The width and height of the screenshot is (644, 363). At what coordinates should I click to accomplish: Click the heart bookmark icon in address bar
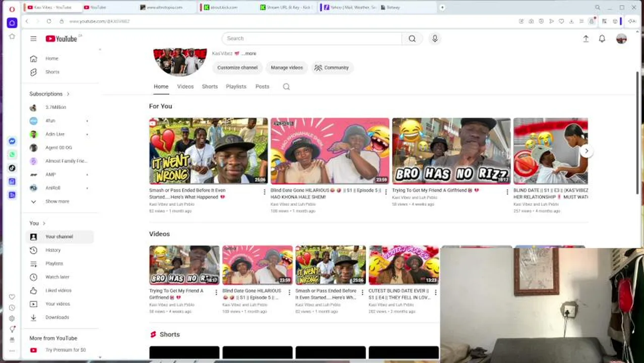pos(561,21)
